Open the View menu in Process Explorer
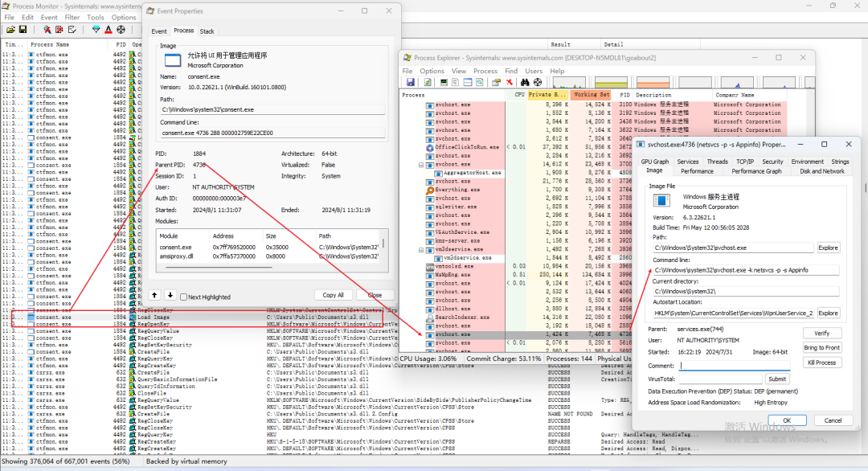The height and width of the screenshot is (471, 868). (x=459, y=71)
